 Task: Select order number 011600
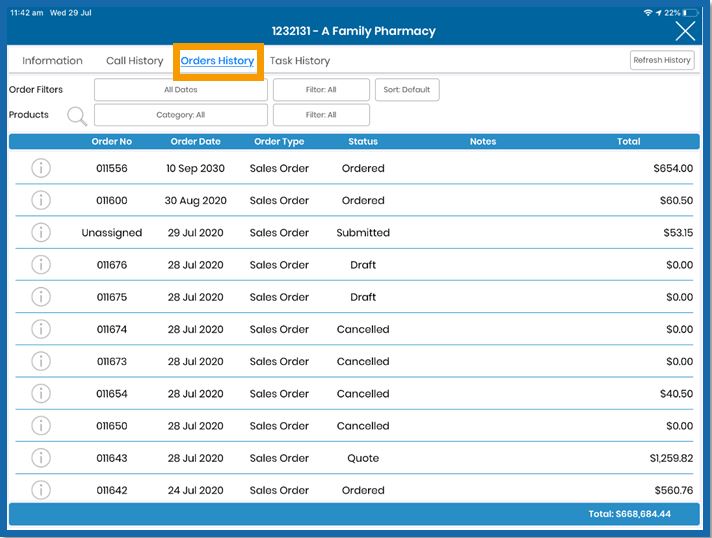coord(112,201)
